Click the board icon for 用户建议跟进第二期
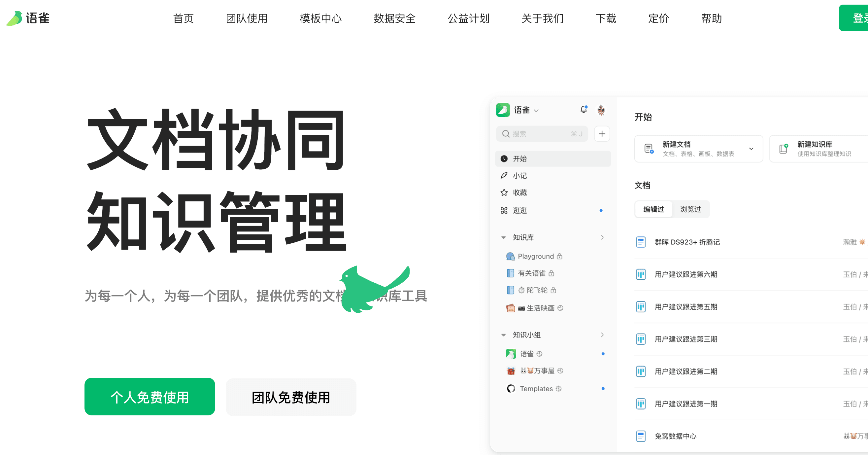This screenshot has height=455, width=868. click(x=641, y=371)
